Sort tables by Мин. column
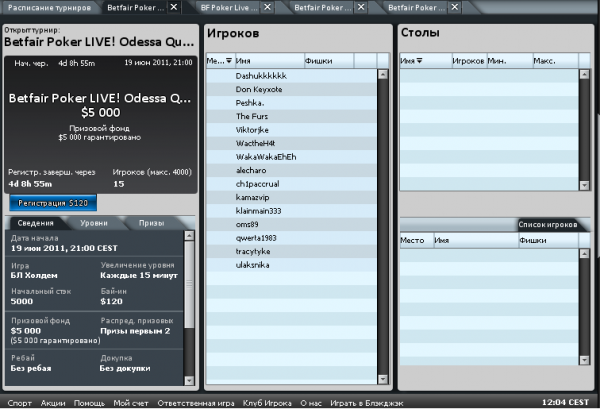Image resolution: width=600 pixels, height=409 pixels. 510,61
